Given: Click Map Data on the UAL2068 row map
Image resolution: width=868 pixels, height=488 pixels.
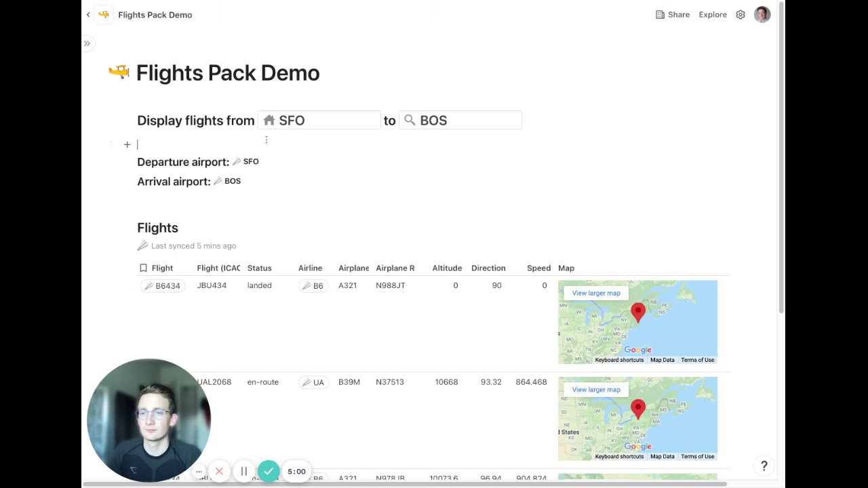Looking at the screenshot, I should (663, 456).
